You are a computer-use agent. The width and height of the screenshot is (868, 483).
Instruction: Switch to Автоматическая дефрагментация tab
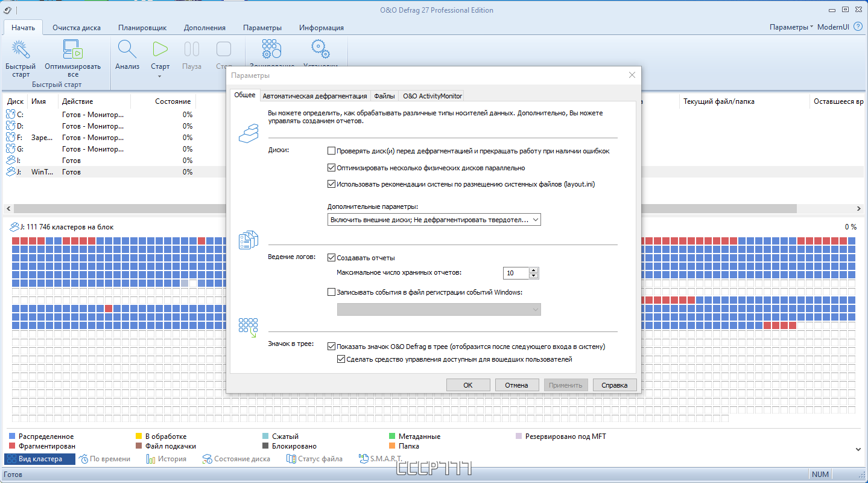315,96
